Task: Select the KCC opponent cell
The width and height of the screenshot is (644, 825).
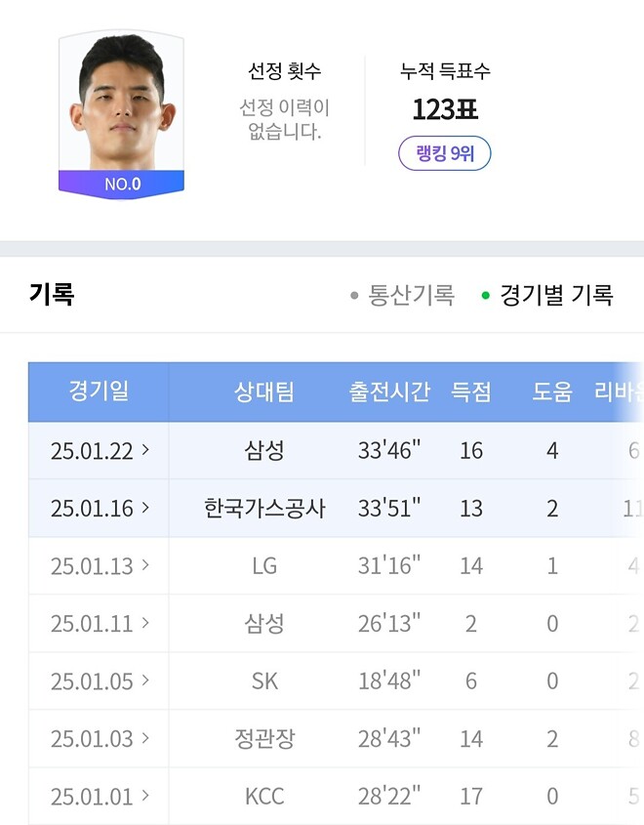Action: (x=263, y=797)
